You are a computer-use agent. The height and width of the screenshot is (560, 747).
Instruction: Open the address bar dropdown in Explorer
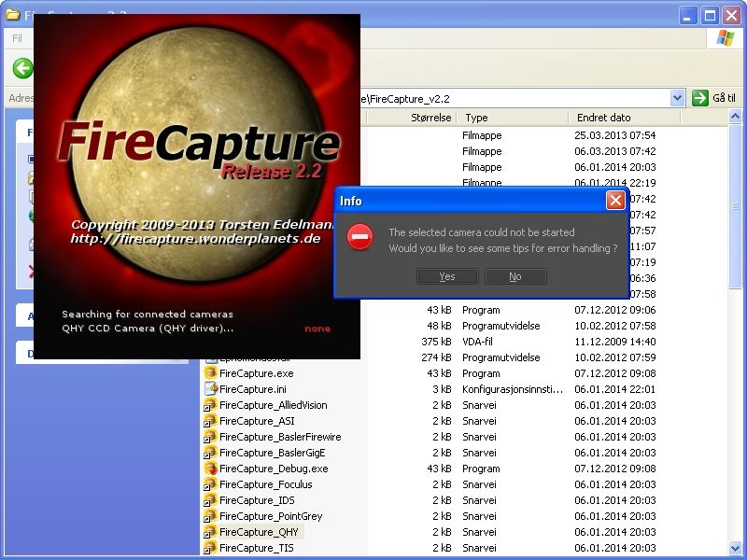[677, 98]
